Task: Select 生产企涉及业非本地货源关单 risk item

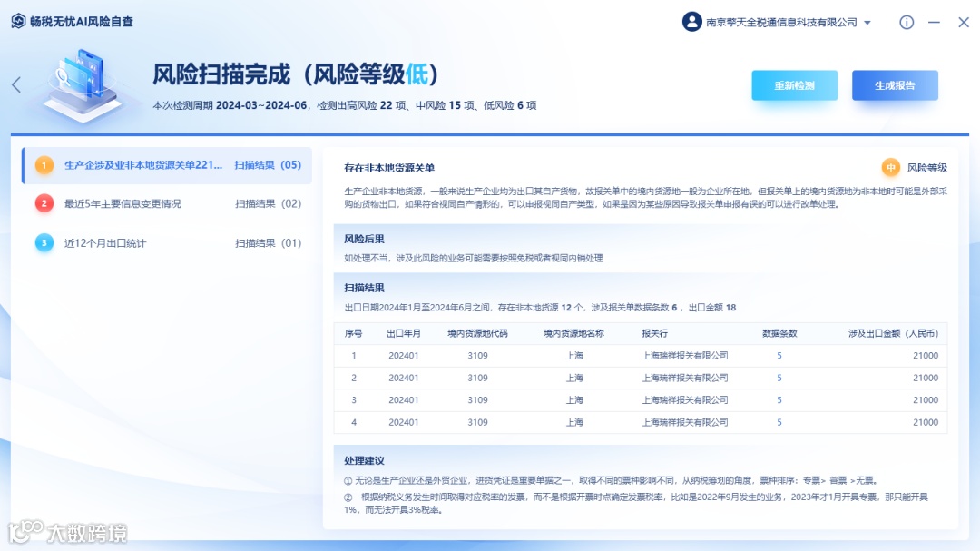Action: pos(143,165)
